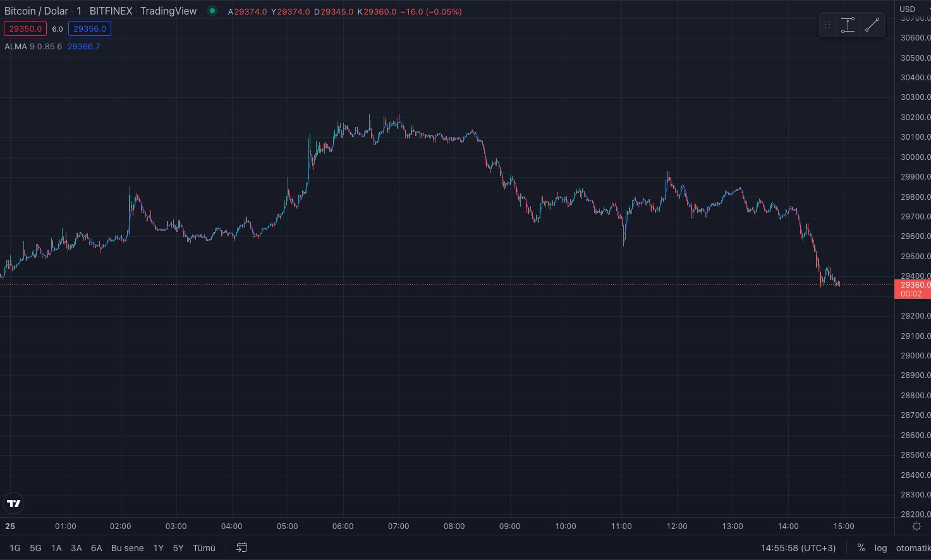Click the blue buy price button 29356.0

coord(90,28)
